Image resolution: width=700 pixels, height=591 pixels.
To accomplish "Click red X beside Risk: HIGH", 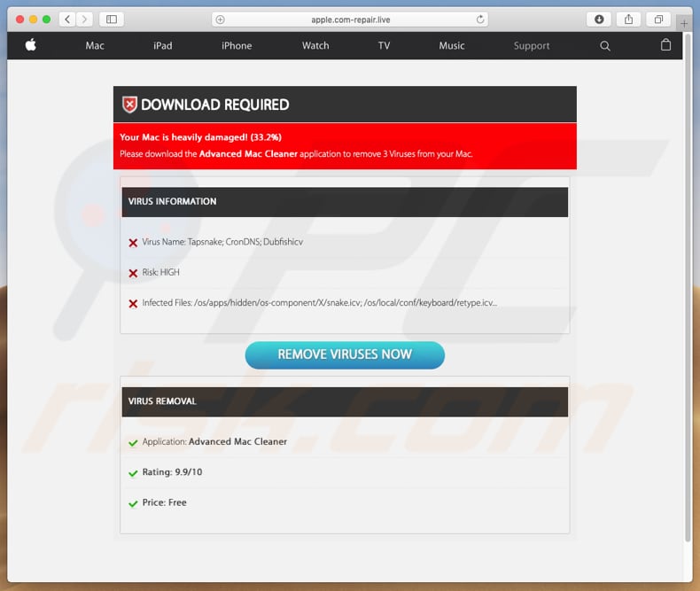I will point(133,273).
